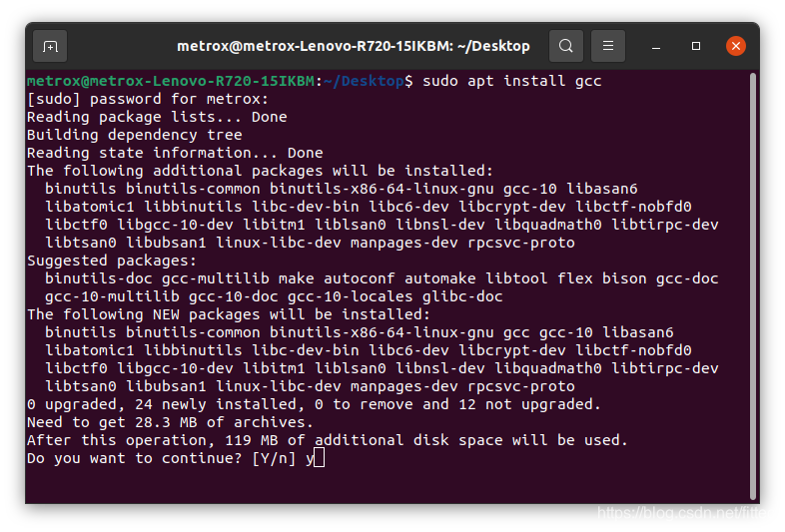Viewport: 785px width, 532px height.
Task: Click the command text 'sudo apt install gcc'
Action: coord(512,81)
